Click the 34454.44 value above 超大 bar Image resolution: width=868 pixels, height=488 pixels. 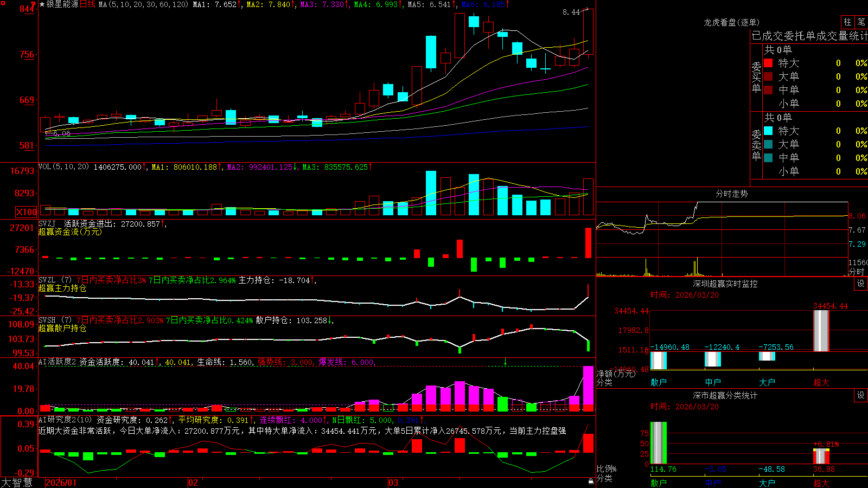click(x=831, y=306)
